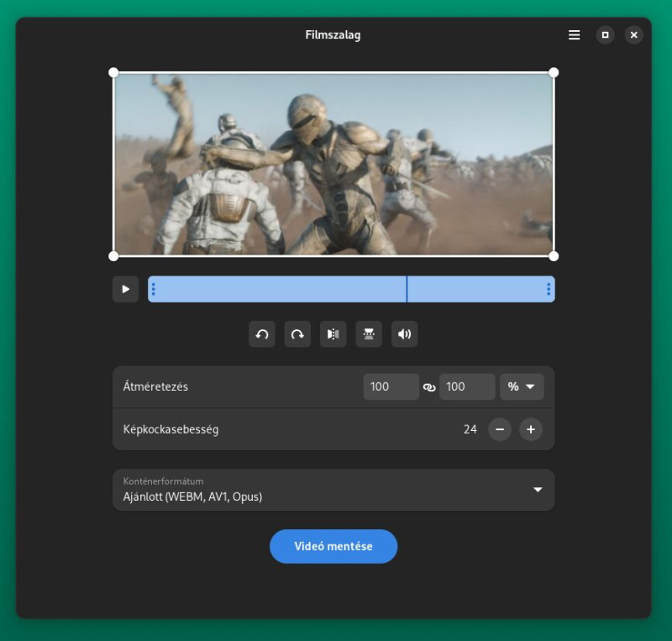Play the video preview
This screenshot has height=641, width=672.
click(125, 289)
